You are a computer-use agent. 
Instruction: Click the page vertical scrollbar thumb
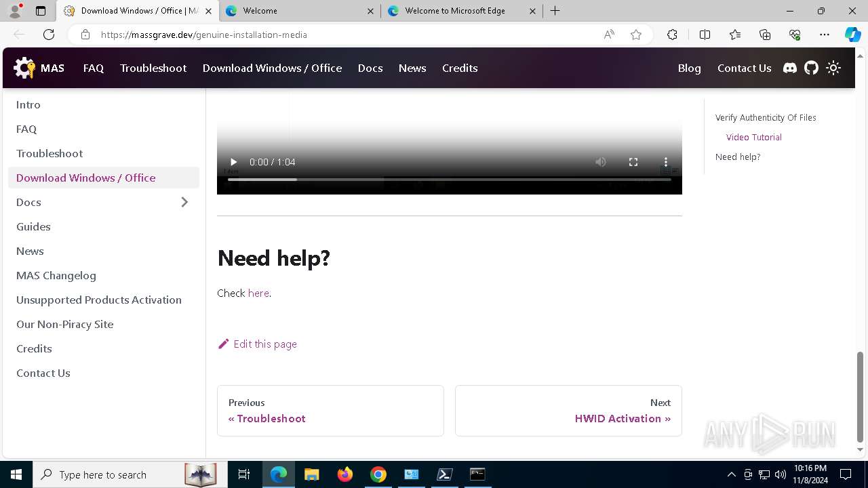(x=861, y=396)
